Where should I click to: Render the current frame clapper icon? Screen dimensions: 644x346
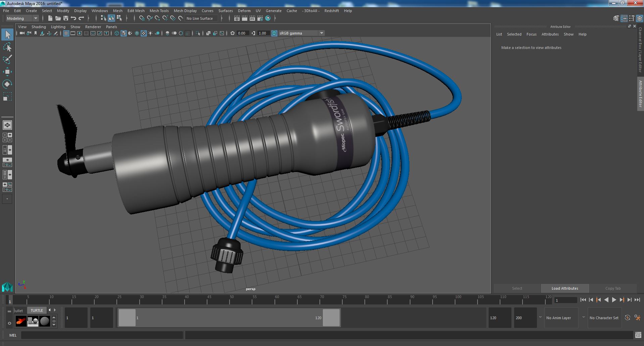click(245, 18)
